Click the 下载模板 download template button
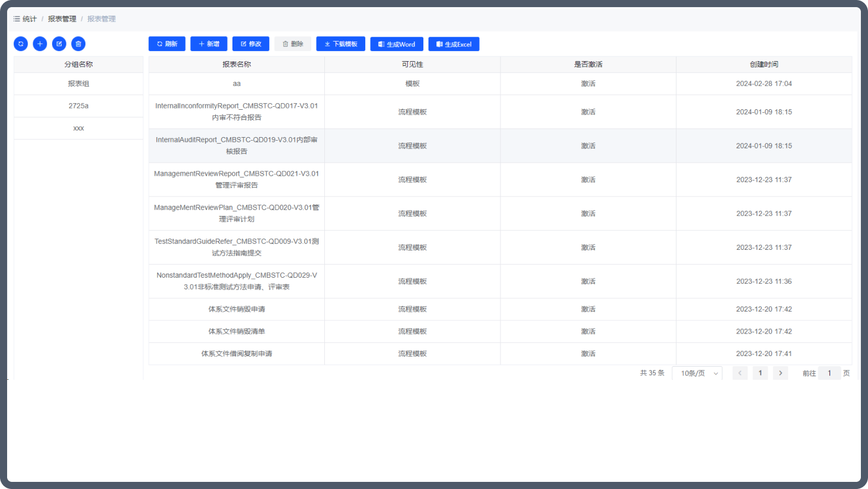 point(341,44)
